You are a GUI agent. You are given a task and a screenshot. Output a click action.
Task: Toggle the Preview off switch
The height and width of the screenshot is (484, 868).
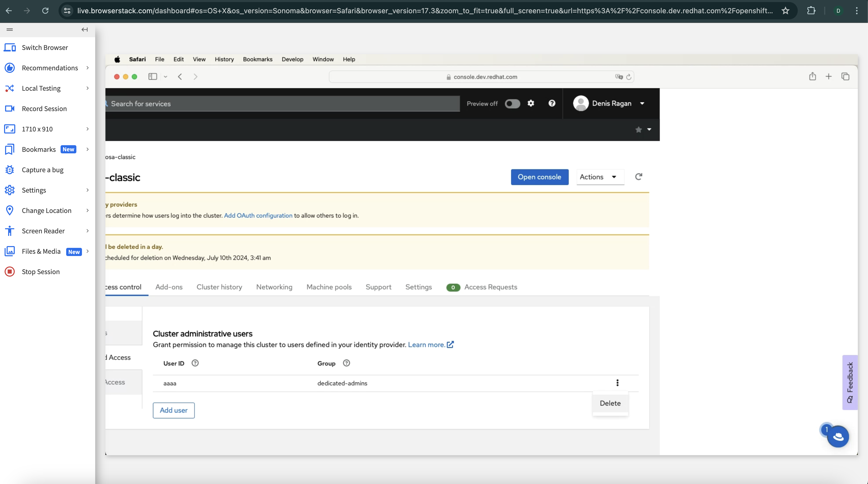point(512,103)
